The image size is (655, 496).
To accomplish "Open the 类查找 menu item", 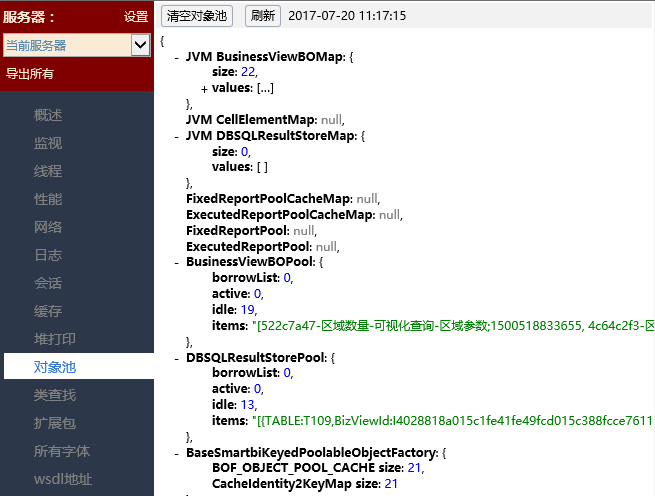I will point(55,395).
